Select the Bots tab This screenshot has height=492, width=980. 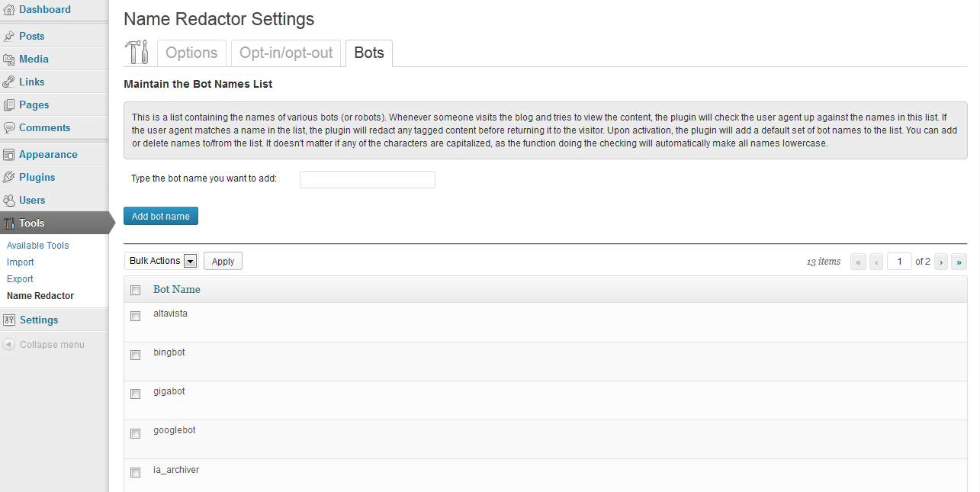pos(369,53)
